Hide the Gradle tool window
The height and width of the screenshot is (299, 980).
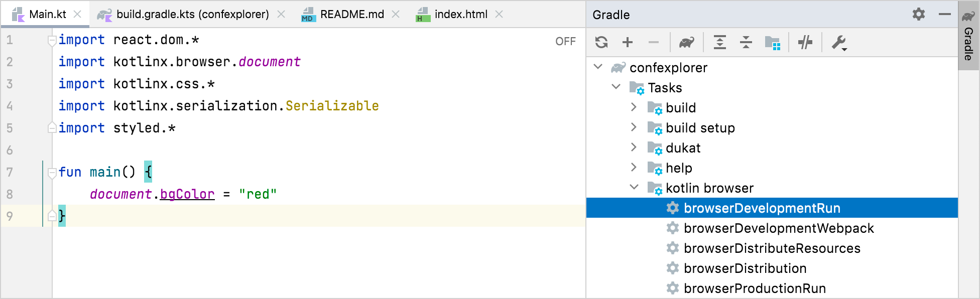point(945,14)
